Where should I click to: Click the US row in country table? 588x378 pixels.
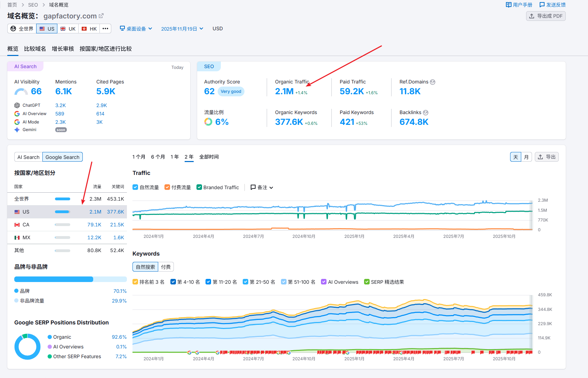67,212
